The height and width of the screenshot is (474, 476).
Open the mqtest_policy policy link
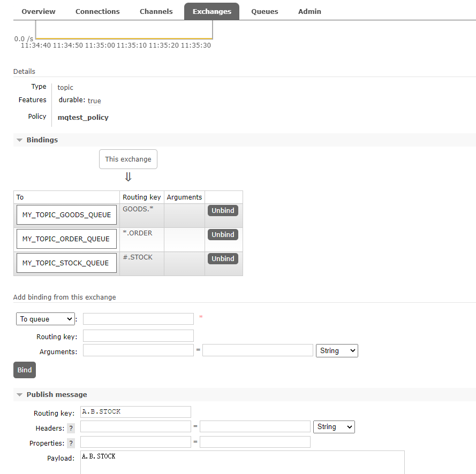[x=83, y=118]
